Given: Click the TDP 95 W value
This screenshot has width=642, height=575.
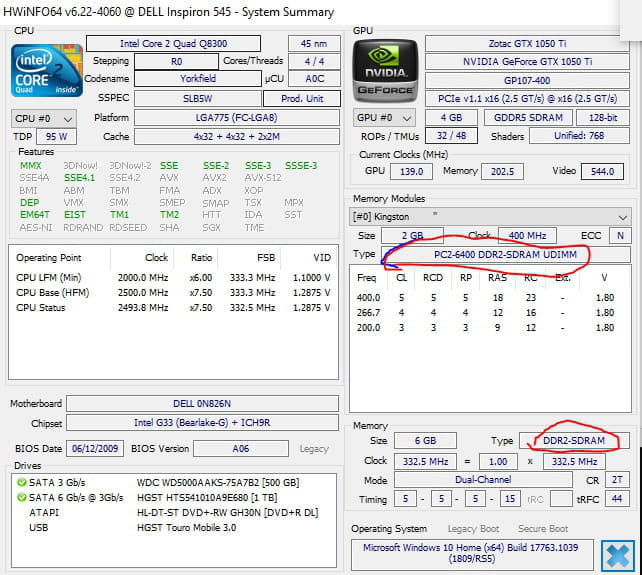Looking at the screenshot, I should click(x=56, y=136).
